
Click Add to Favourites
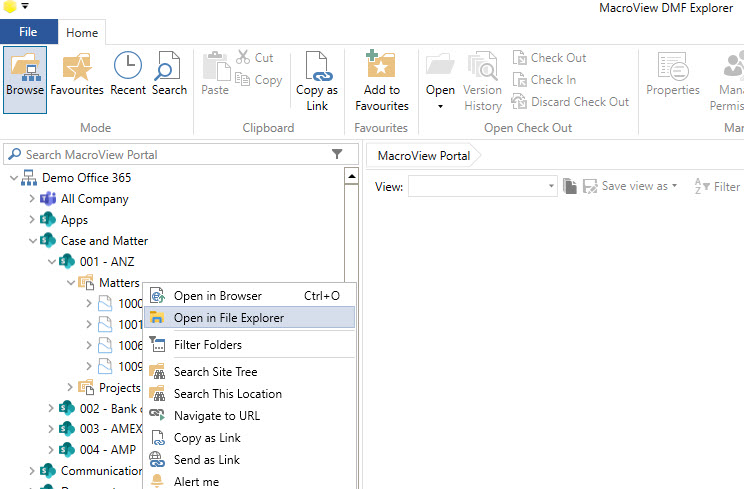381,81
